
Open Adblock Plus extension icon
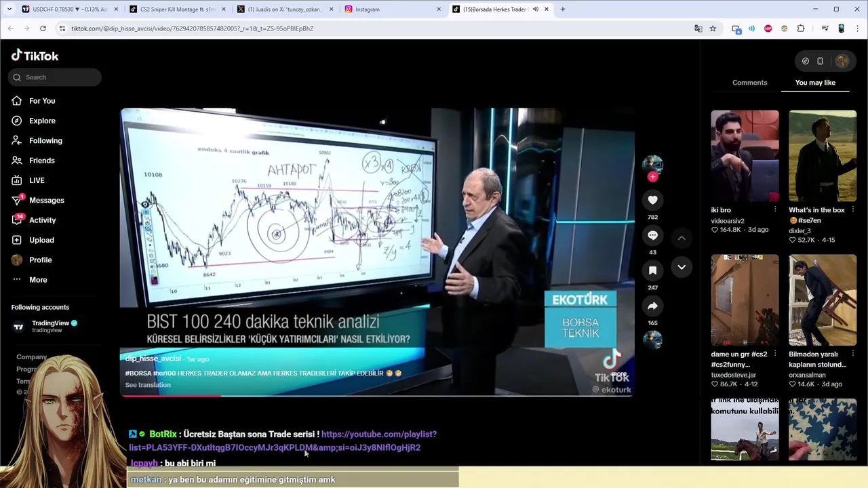pos(768,28)
